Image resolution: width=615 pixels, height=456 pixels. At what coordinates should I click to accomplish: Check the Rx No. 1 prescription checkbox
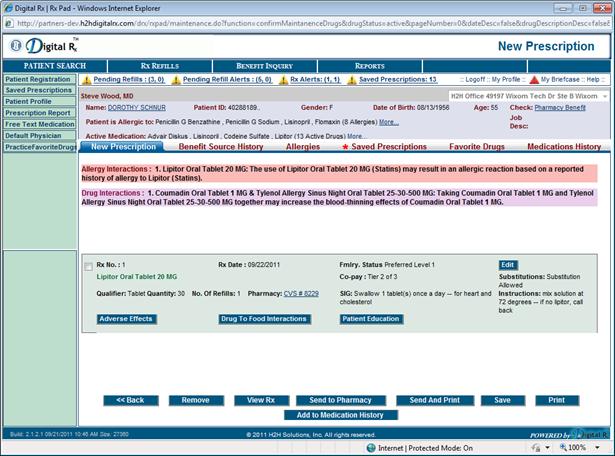(89, 266)
